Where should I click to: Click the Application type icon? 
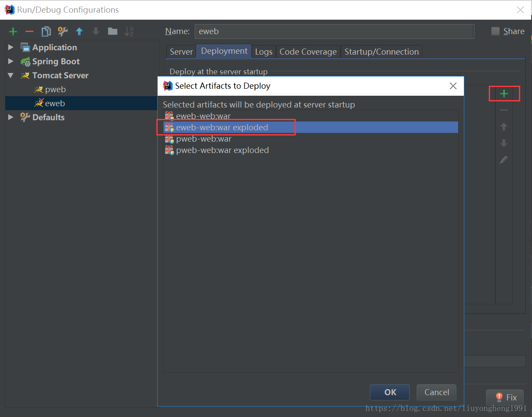(x=25, y=47)
